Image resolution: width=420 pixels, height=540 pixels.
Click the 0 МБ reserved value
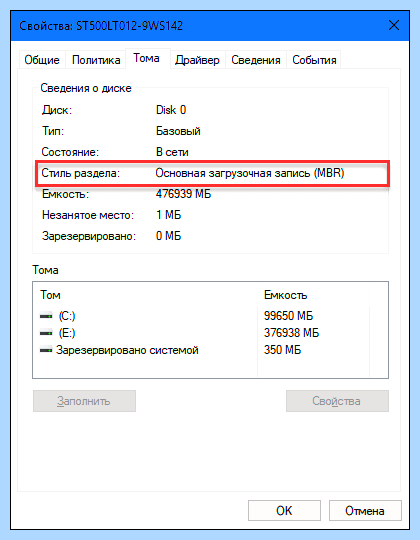point(169,236)
